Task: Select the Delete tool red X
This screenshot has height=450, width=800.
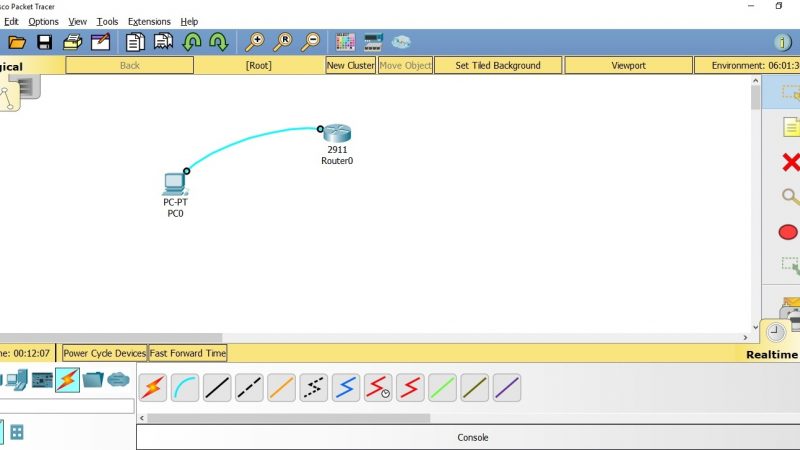Action: [790, 162]
